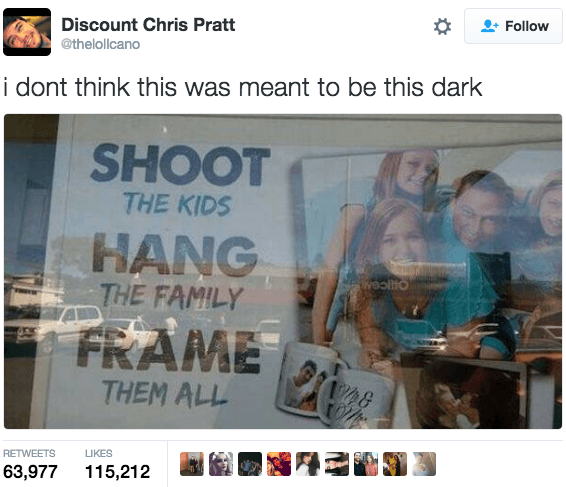Select the tweet text about being dark

243,87
